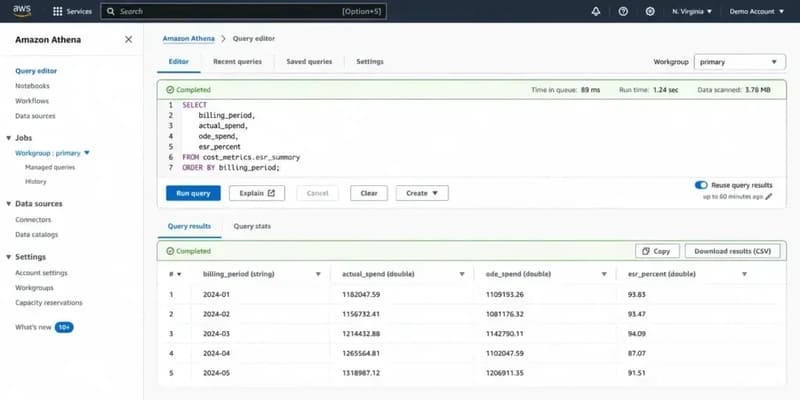This screenshot has width=800, height=400.
Task: Sort by the row number column arrow
Action: point(179,274)
